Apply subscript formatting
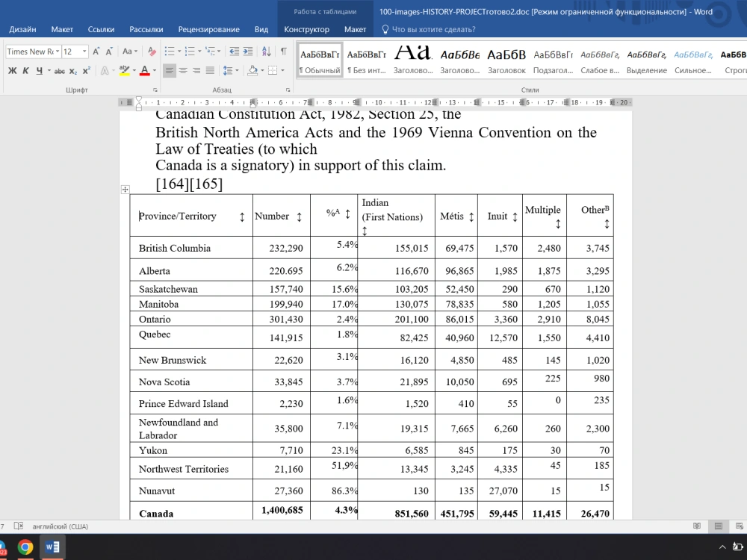The image size is (747, 560). (73, 71)
